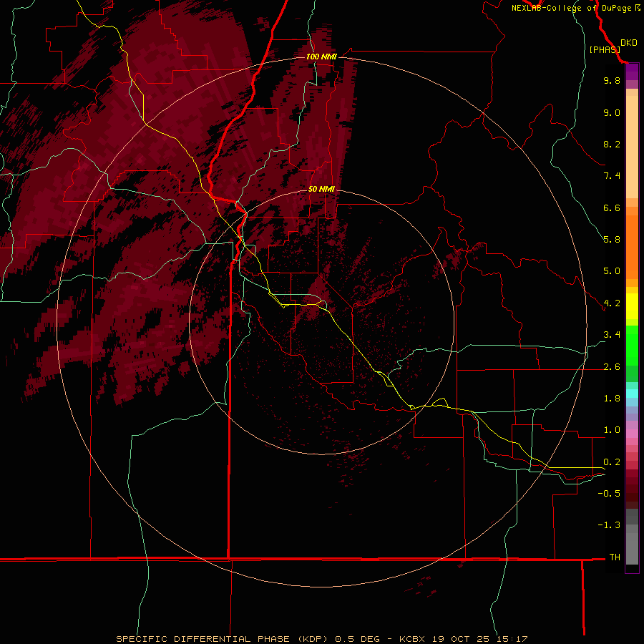Click the TH threshold label

[x=615, y=557]
